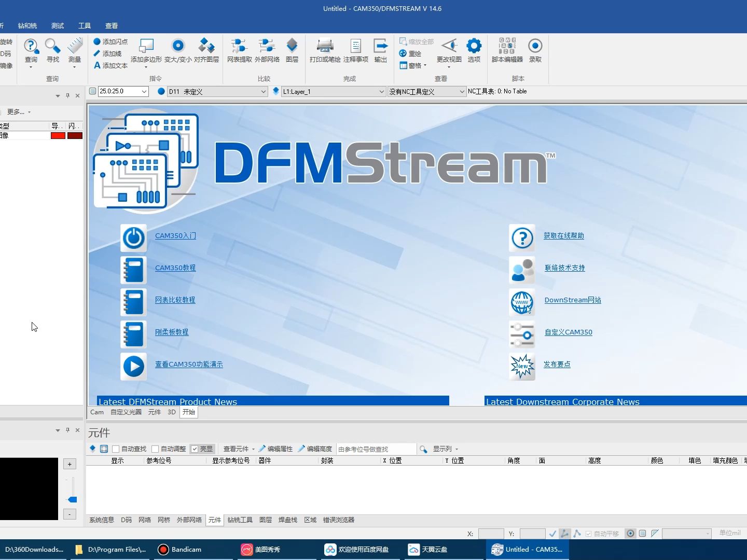Click the 发布要点 New starburst icon
Image resolution: width=747 pixels, height=560 pixels.
tap(522, 367)
